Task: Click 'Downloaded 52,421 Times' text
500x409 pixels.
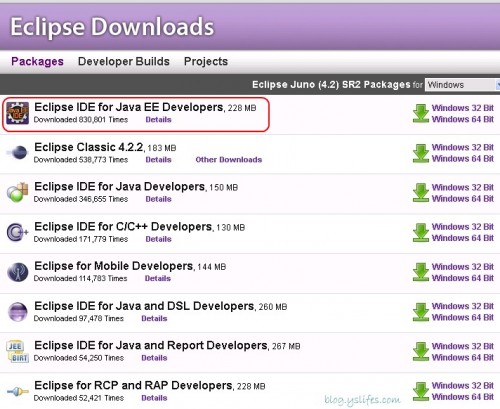Action: pos(79,397)
